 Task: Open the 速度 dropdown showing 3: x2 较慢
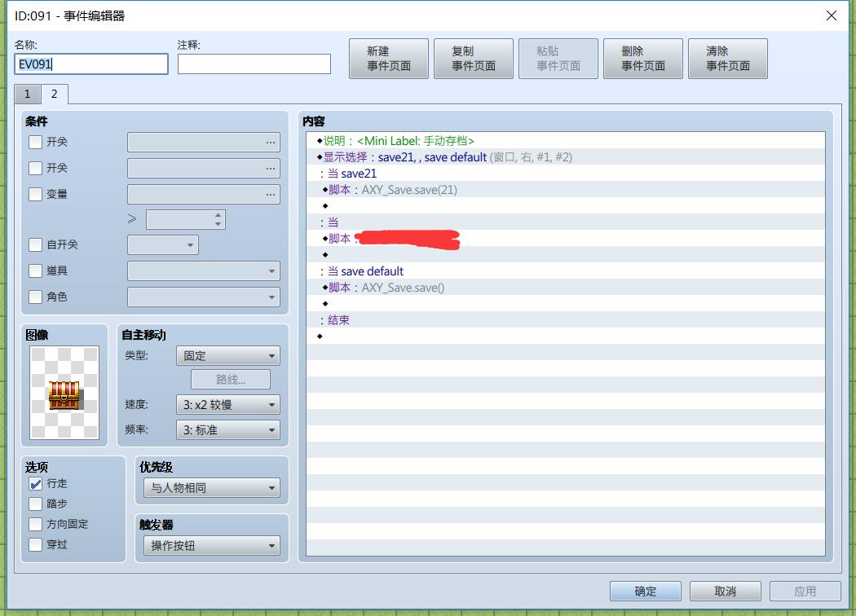(x=228, y=405)
